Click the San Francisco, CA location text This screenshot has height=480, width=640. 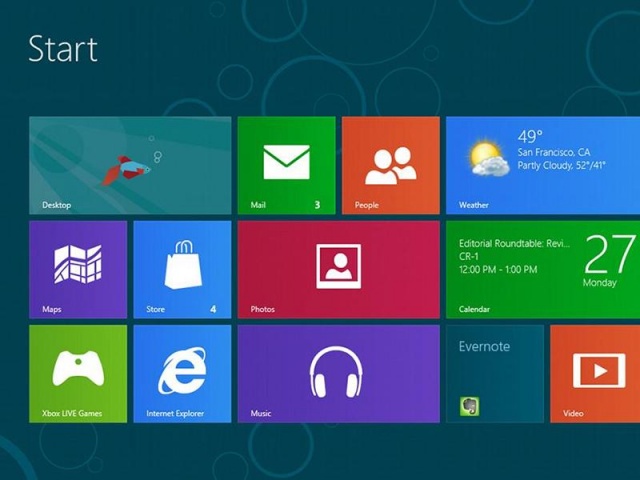click(x=553, y=152)
